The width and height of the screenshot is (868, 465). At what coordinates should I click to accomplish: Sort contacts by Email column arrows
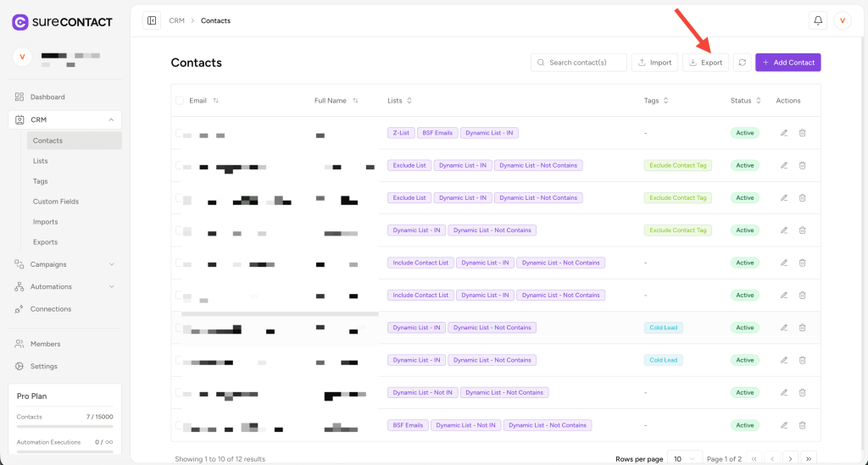[216, 101]
